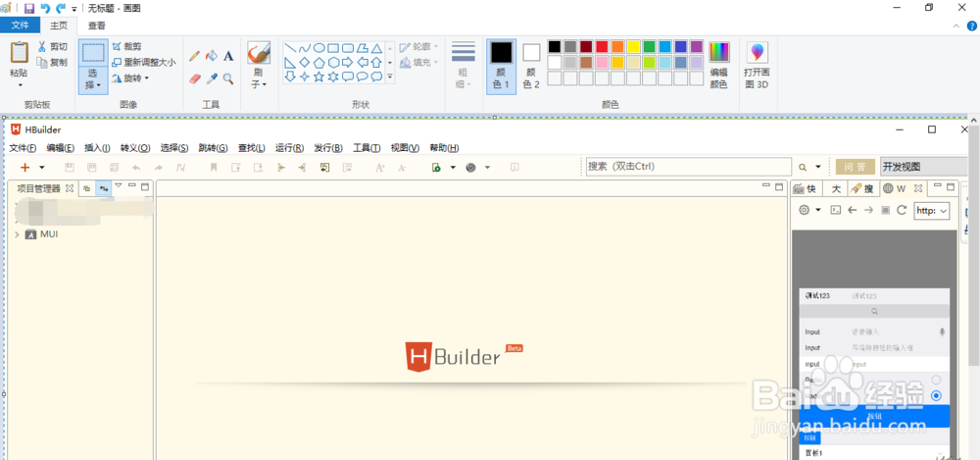980x460 pixels.
Task: Click the HBuilder preview settings gear icon
Action: (805, 210)
